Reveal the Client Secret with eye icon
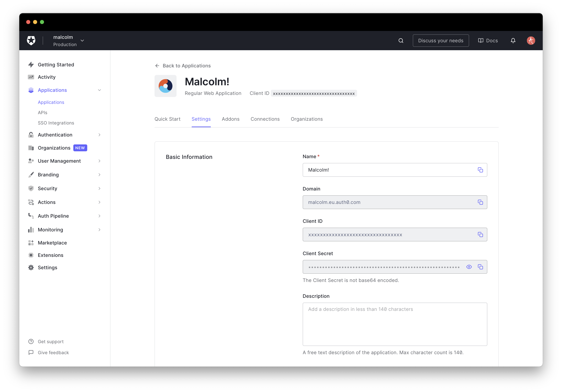Image resolution: width=562 pixels, height=392 pixels. 469,267
